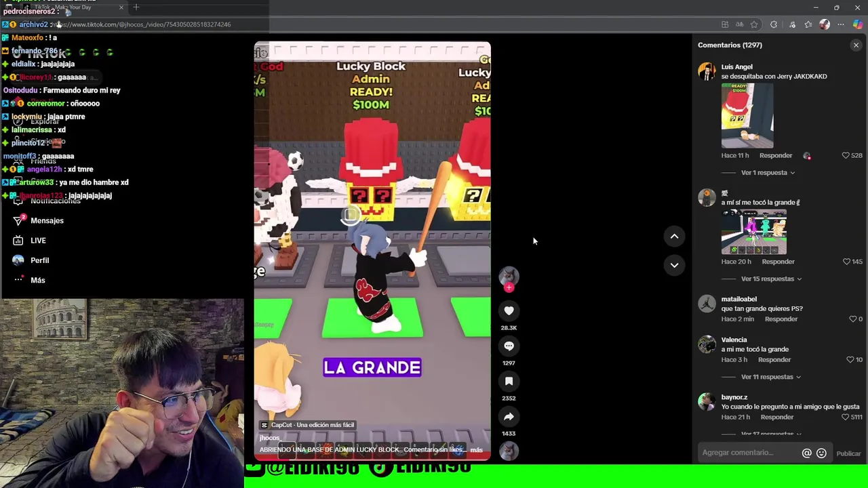Image resolution: width=868 pixels, height=488 pixels.
Task: Open the CapCut 'Una edición más fácil' link
Action: tap(308, 425)
